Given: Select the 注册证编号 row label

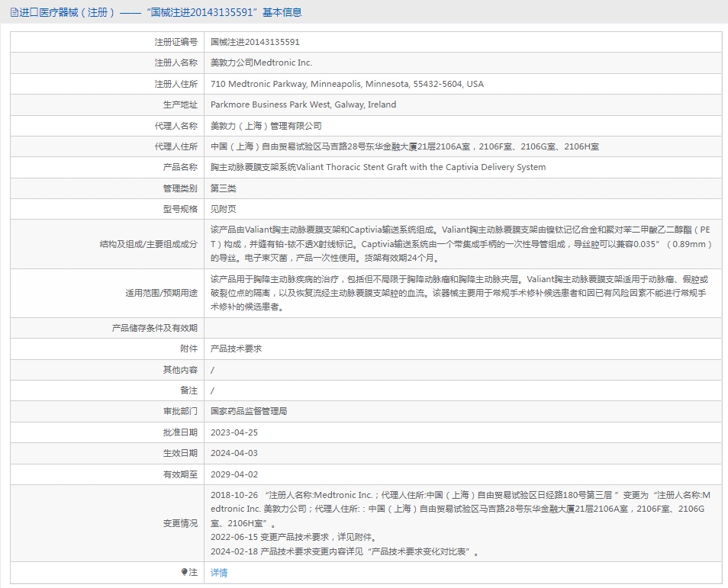Looking at the screenshot, I should 176,42.
